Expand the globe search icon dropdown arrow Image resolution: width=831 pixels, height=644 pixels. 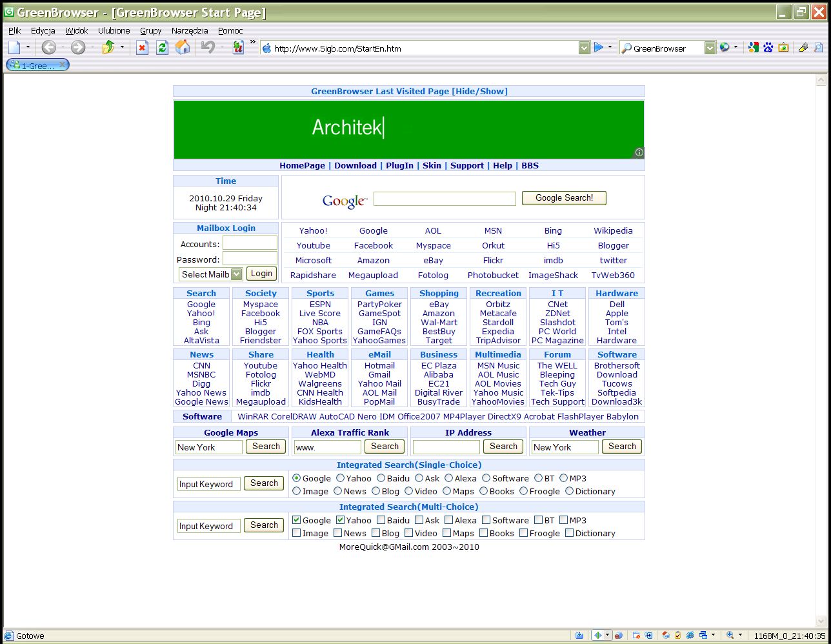coord(736,47)
